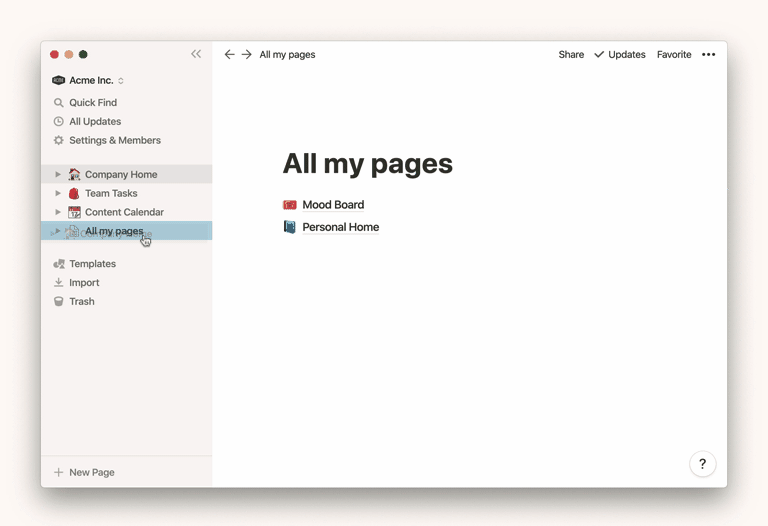Go forward with the right arrow

[246, 55]
